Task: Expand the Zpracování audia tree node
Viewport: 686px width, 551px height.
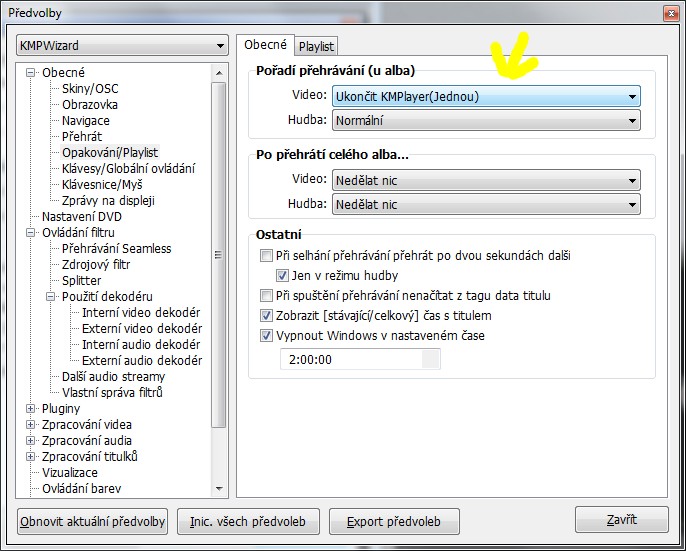Action: [30, 441]
